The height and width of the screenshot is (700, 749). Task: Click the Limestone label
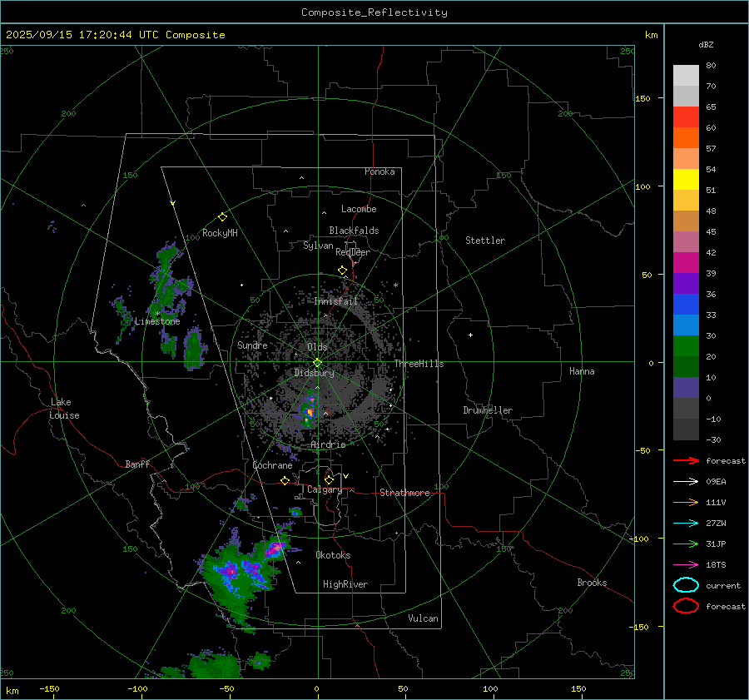tap(157, 321)
